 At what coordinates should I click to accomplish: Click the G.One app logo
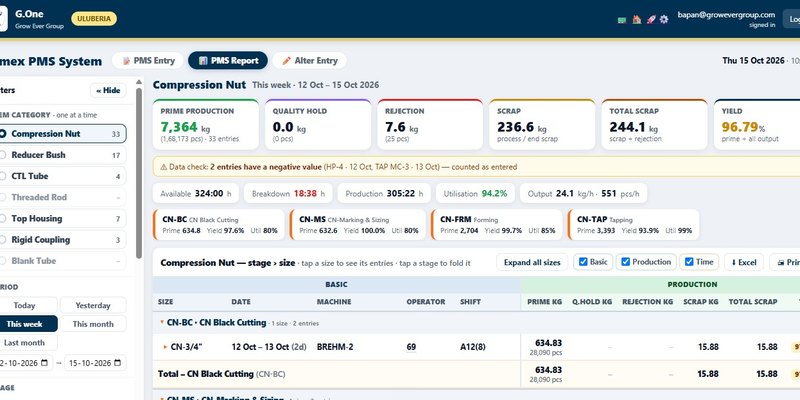3,19
